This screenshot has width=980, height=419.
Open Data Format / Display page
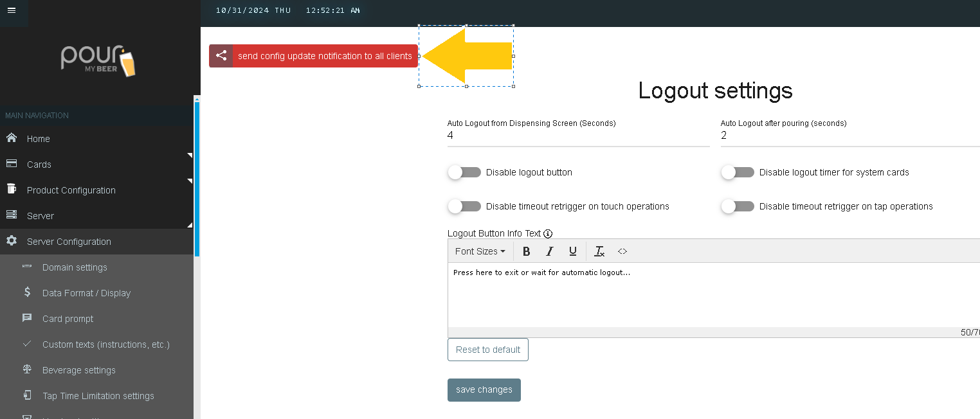coord(96,293)
